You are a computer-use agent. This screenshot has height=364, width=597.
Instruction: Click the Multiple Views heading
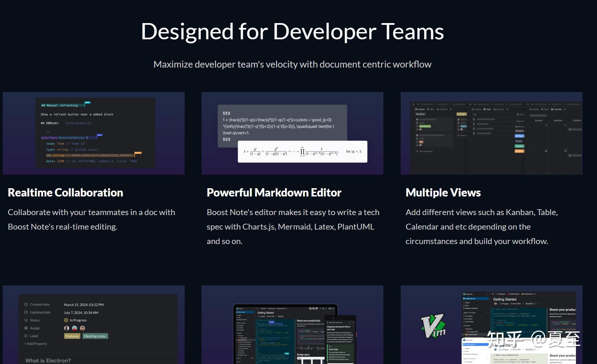pyautogui.click(x=443, y=193)
